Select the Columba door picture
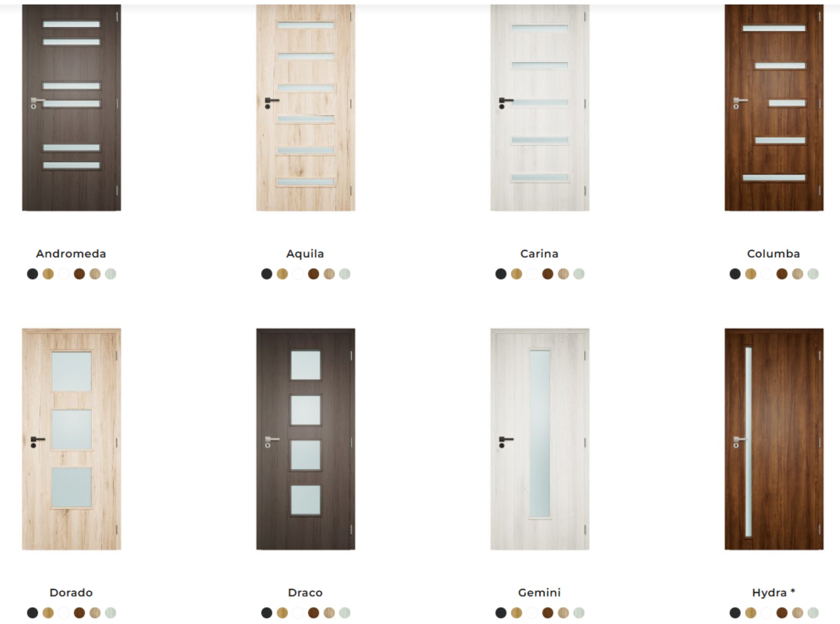Screen dimensions: 840x624 pyautogui.click(x=774, y=108)
